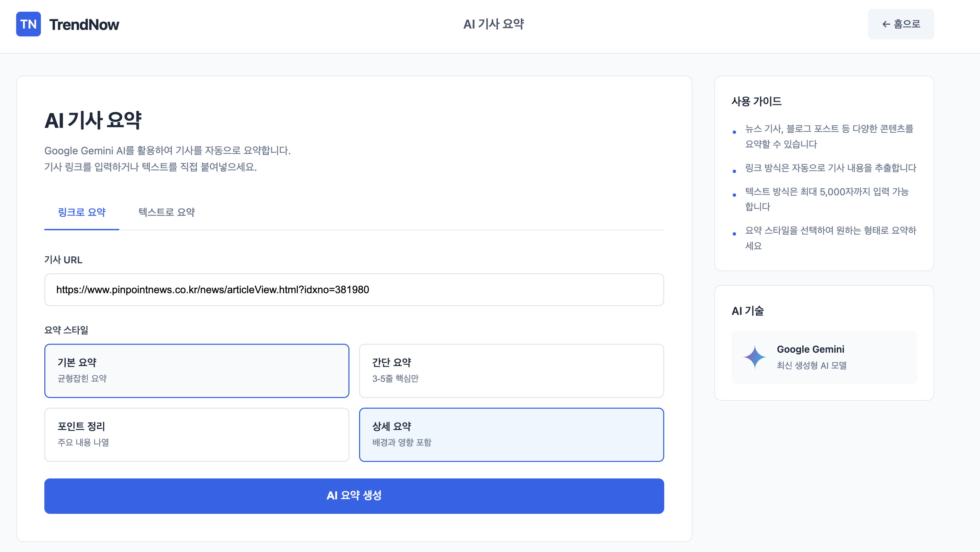This screenshot has height=552, width=980.
Task: Select the 기본 요약 style option
Action: [197, 371]
